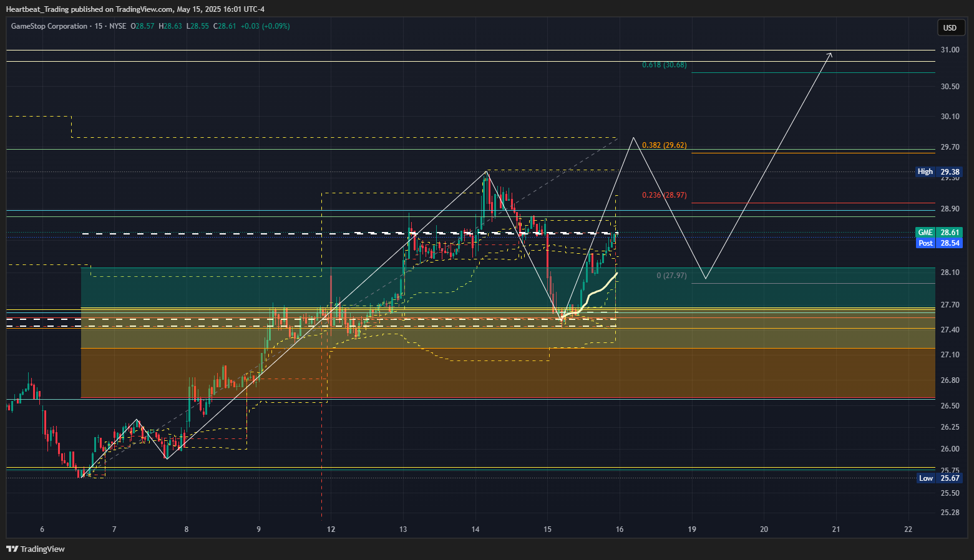Click 27.70 on the price axis
This screenshot has height=560, width=974.
[x=950, y=305]
